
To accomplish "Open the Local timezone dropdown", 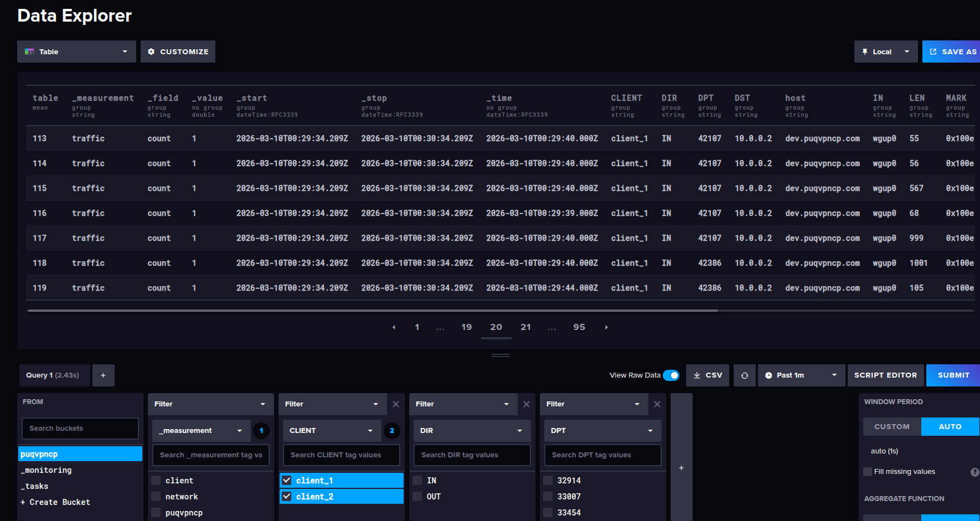I will pos(886,51).
